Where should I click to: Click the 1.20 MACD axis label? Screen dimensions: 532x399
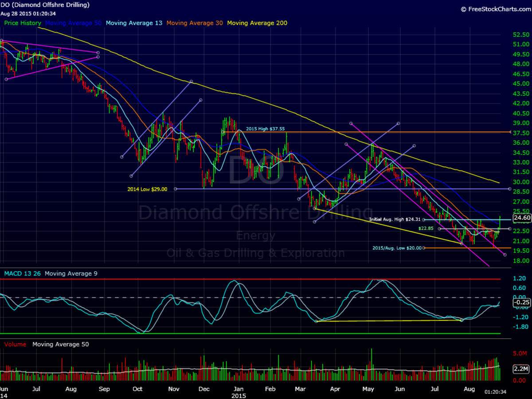(x=520, y=278)
